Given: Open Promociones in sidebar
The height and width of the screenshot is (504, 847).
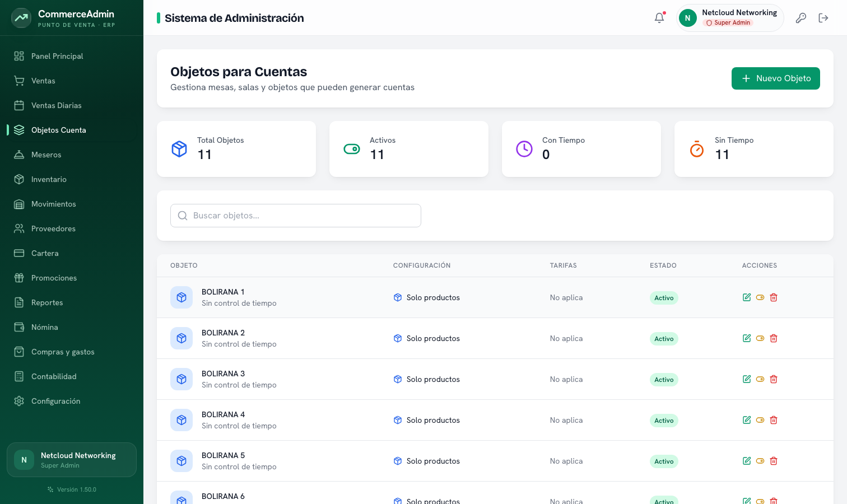Looking at the screenshot, I should point(72,278).
